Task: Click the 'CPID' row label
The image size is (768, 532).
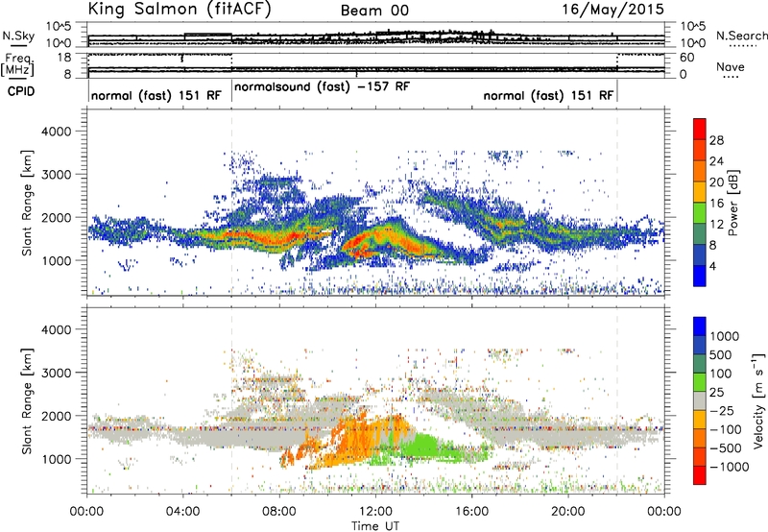Action: tap(21, 91)
